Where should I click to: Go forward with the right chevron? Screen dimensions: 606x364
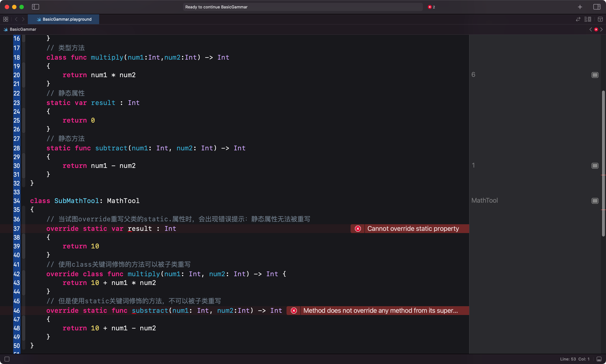tap(23, 19)
